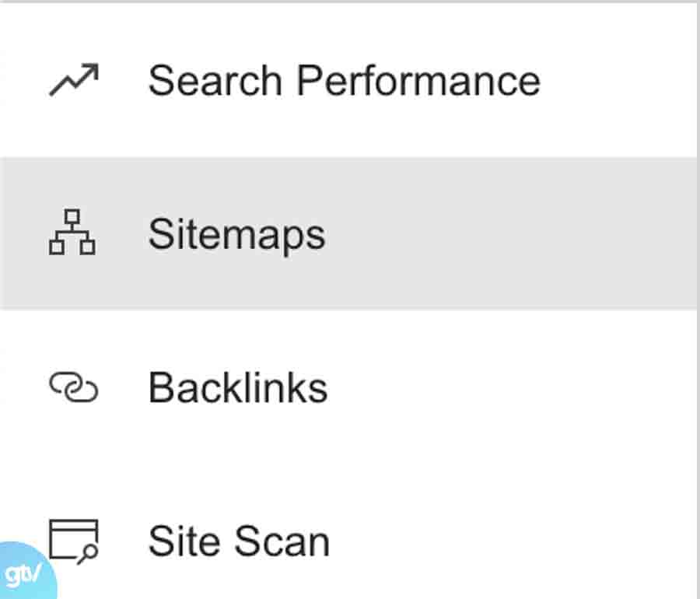The height and width of the screenshot is (599, 700).
Task: Click empty space right of the Backlinks label
Action: click(506, 387)
